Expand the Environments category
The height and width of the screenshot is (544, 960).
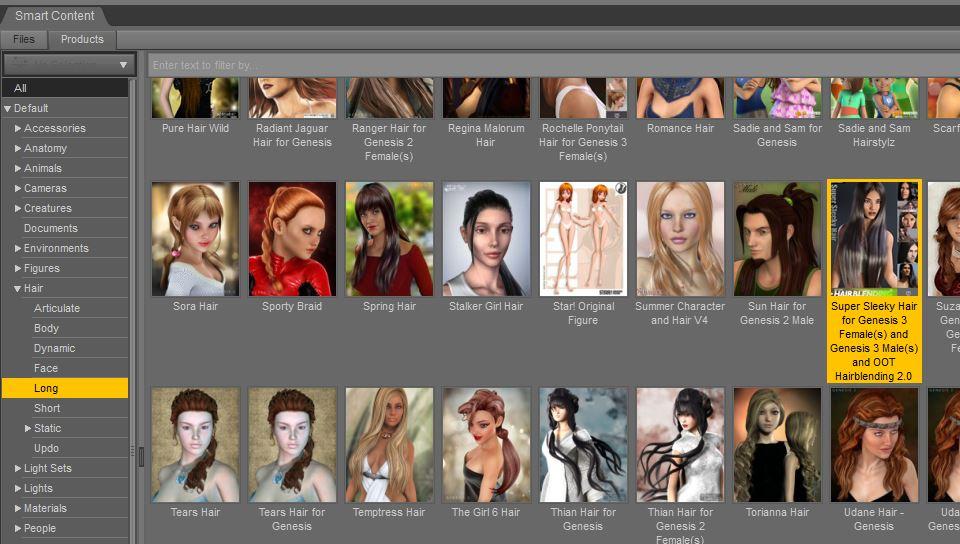18,248
